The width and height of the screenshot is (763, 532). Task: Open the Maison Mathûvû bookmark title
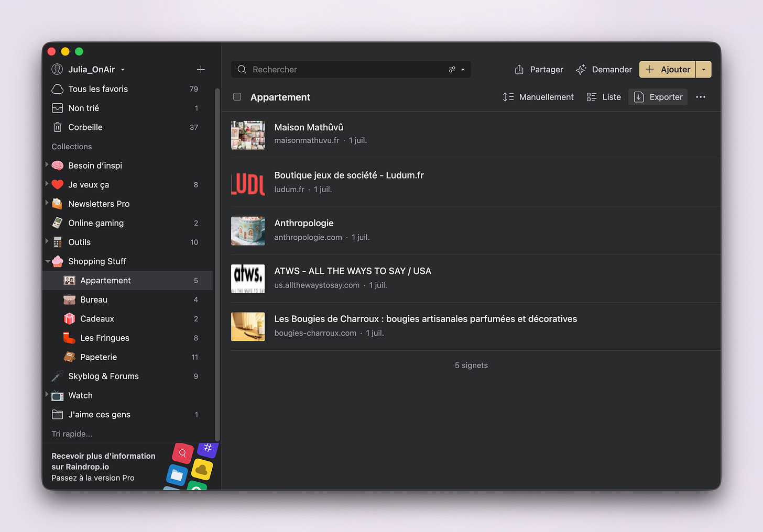(309, 127)
